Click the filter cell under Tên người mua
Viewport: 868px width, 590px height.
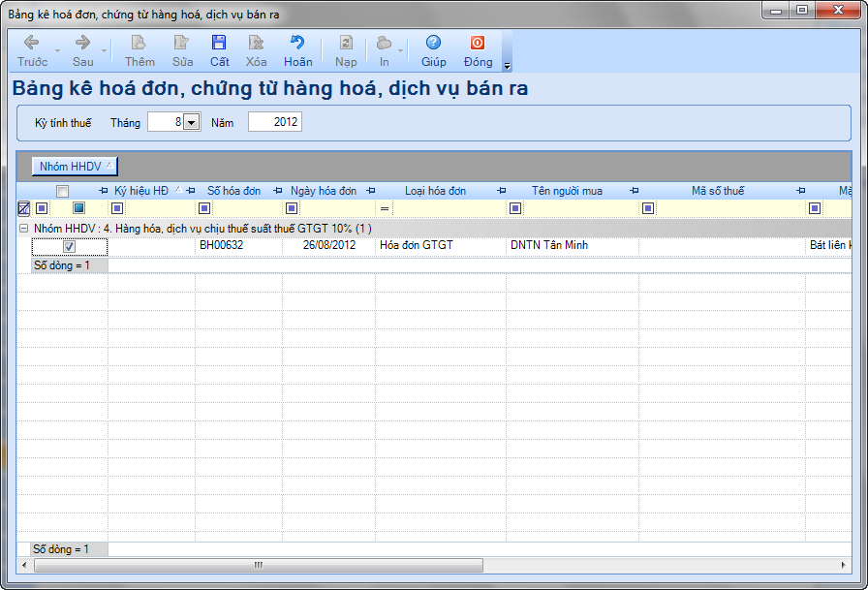pos(580,208)
